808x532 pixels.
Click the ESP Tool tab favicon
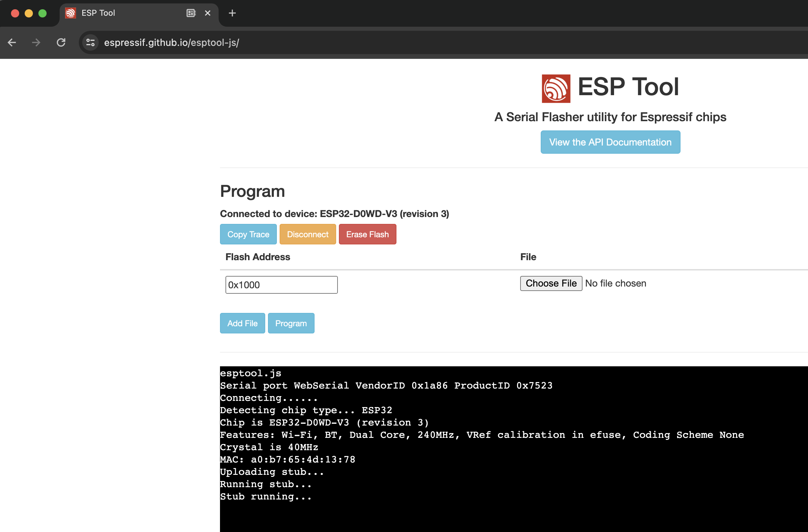[x=71, y=13]
